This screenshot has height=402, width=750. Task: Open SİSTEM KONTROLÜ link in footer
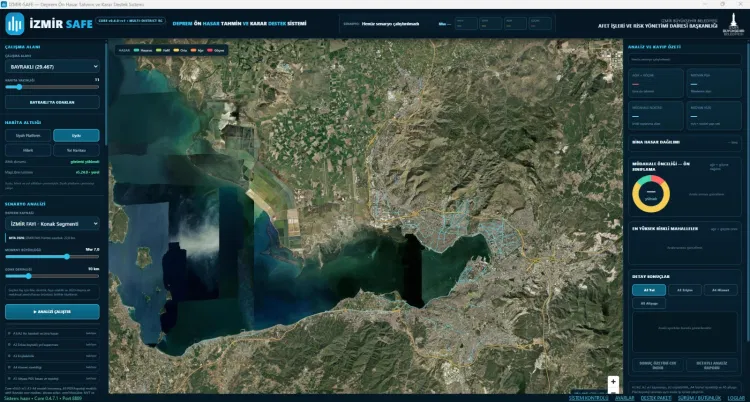tap(588, 398)
